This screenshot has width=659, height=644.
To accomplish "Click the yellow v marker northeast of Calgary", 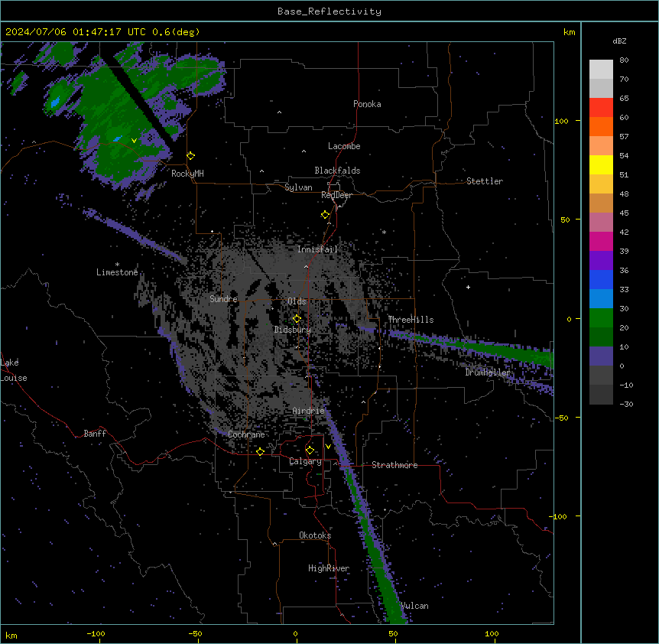I will [328, 447].
